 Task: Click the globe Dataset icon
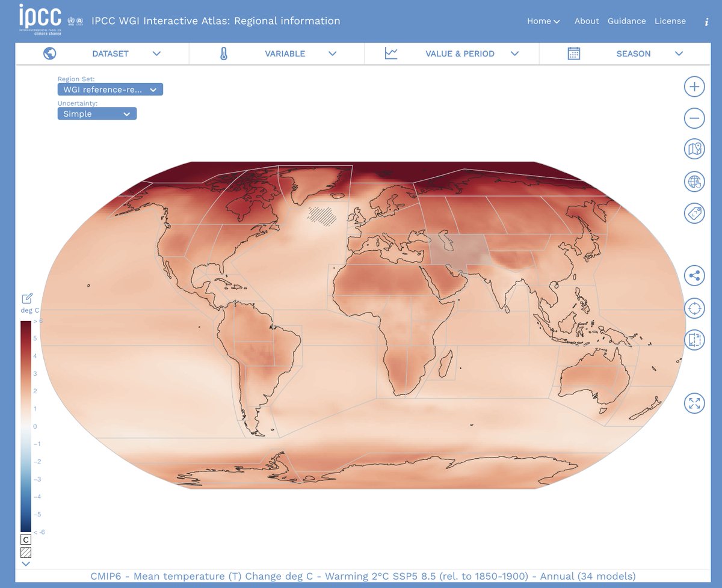(x=50, y=54)
